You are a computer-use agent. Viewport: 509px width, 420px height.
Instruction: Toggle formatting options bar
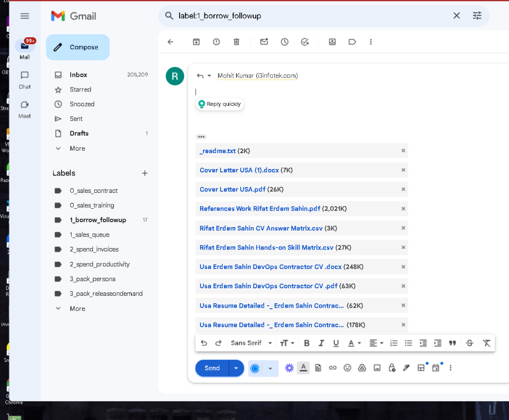(303, 368)
